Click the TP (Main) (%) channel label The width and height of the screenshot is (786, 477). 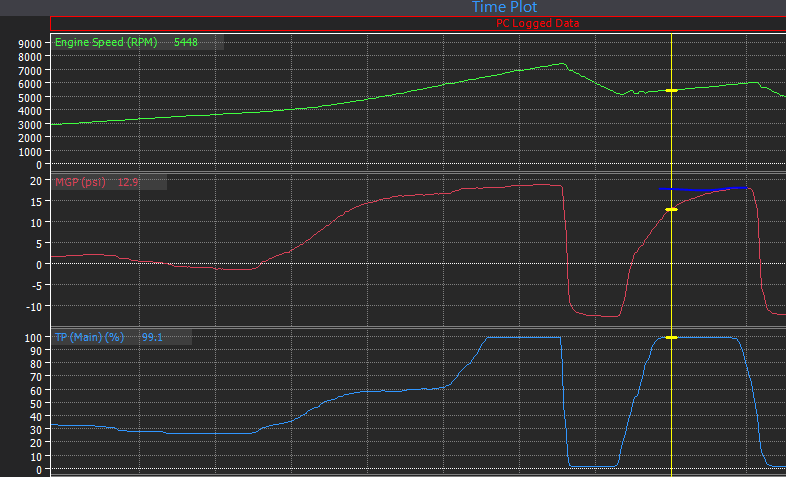(x=89, y=337)
